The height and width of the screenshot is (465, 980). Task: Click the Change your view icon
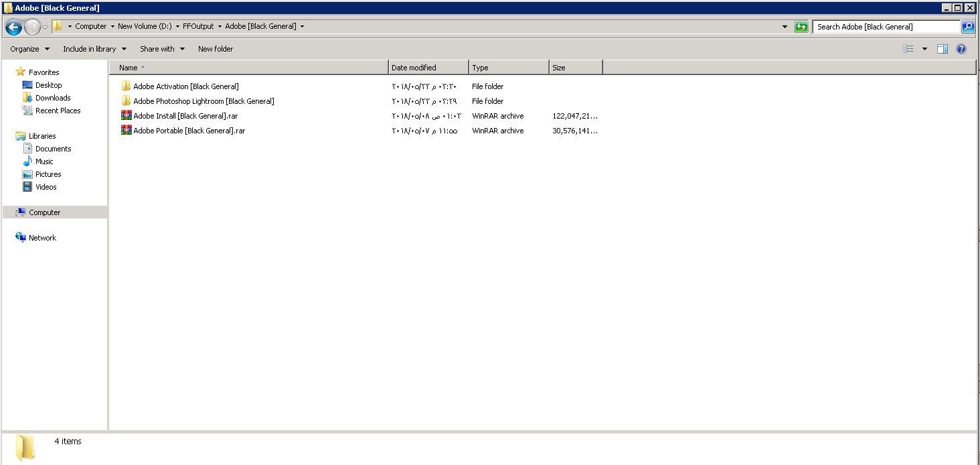coord(908,49)
